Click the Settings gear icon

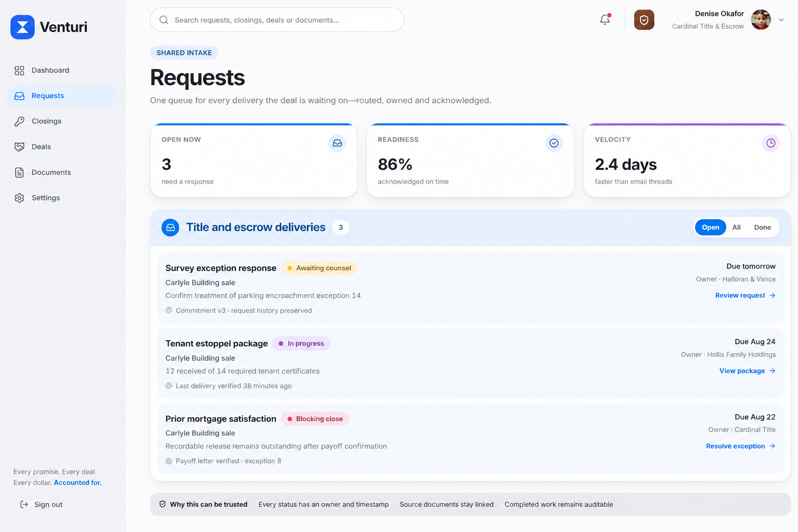point(19,198)
